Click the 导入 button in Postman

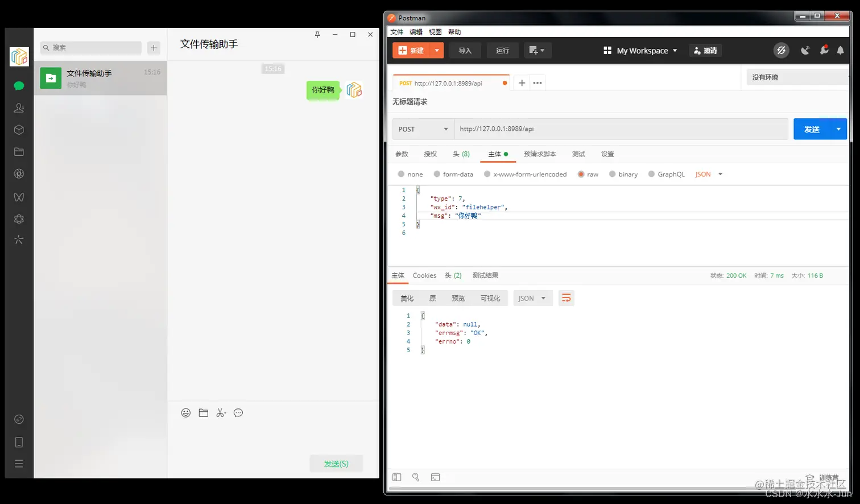[x=465, y=50]
